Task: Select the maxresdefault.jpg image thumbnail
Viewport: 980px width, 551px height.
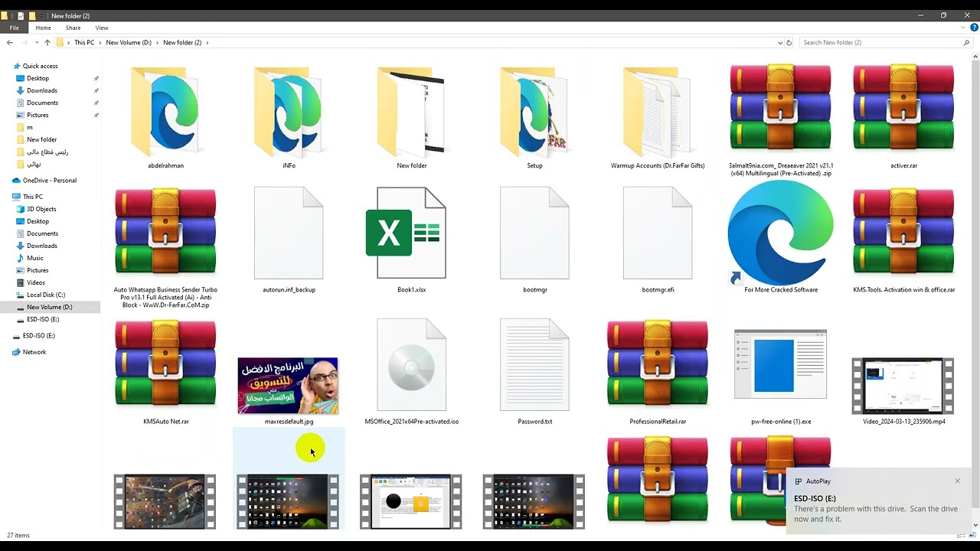Action: [288, 385]
